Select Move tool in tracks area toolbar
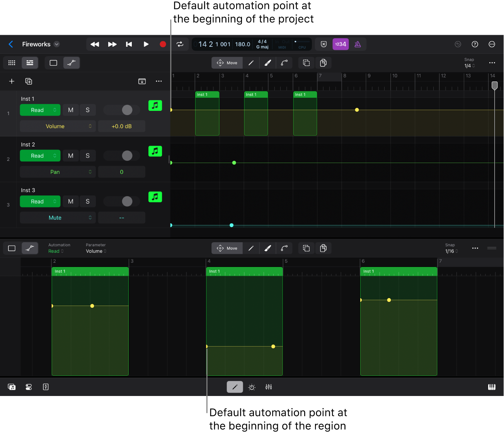Image resolution: width=504 pixels, height=435 pixels. (x=227, y=63)
